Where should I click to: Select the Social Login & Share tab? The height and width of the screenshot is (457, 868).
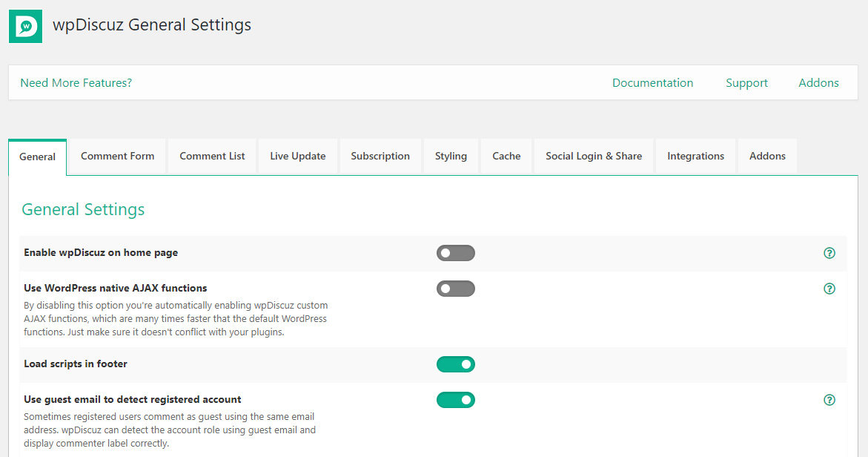click(594, 157)
